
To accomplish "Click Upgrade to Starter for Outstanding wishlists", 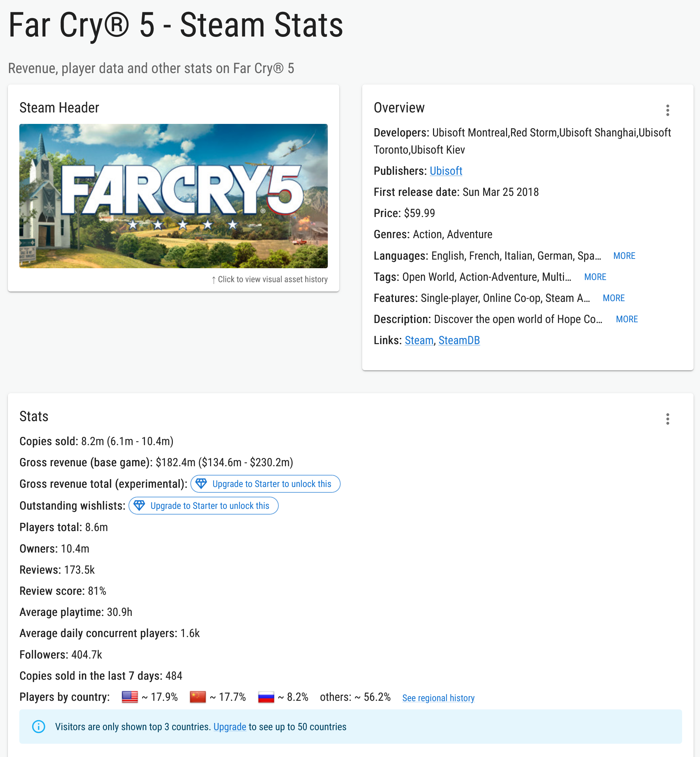I will [x=204, y=506].
